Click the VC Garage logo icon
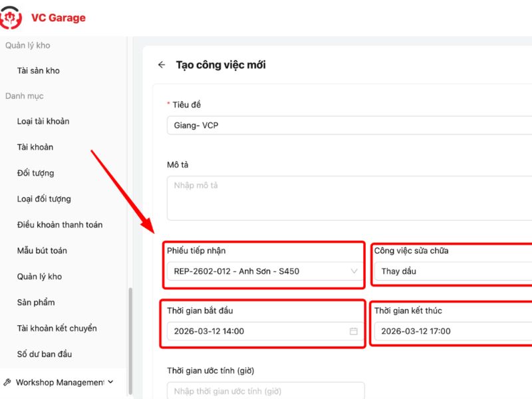532x399 pixels. tap(11, 17)
